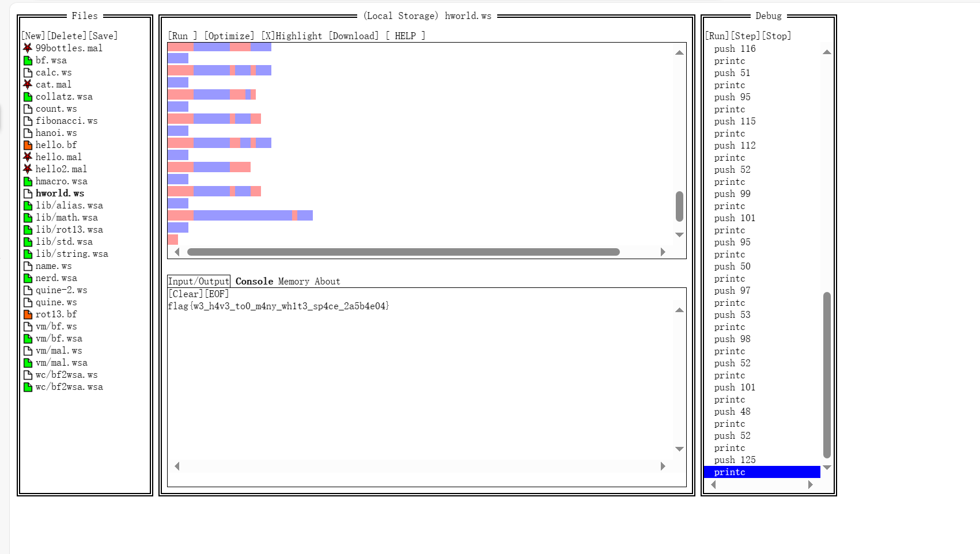The image size is (980, 554).
Task: Click the hanoi.ws file icon
Action: click(28, 133)
